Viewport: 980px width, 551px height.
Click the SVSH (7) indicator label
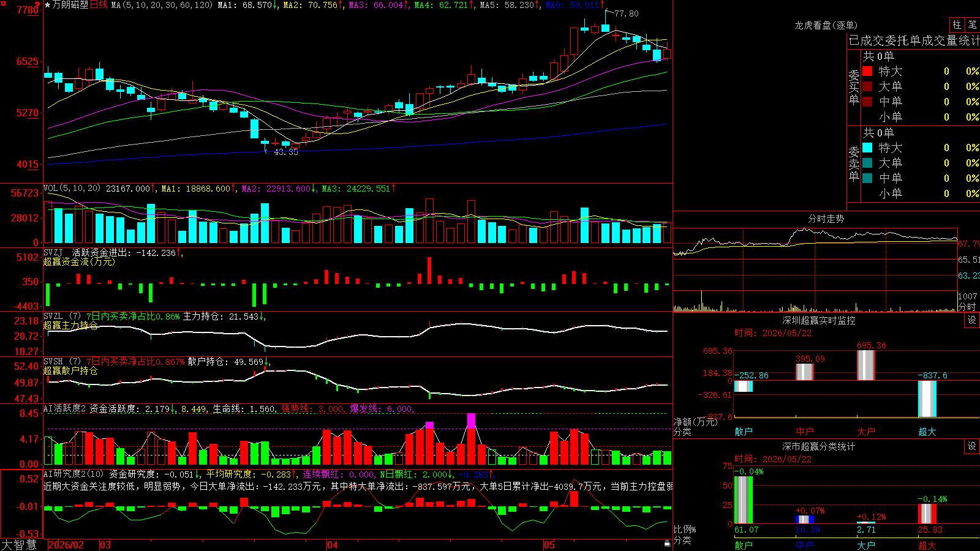coord(62,362)
